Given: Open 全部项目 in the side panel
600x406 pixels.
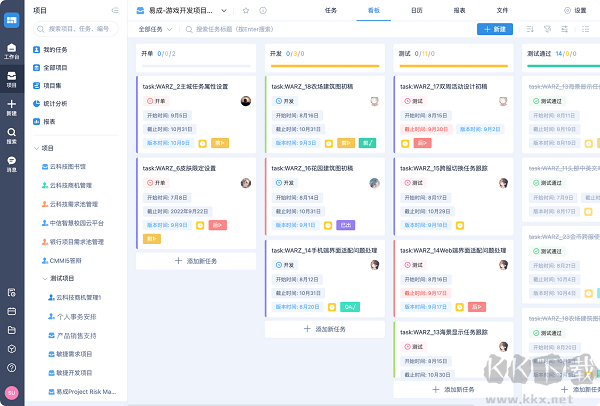Looking at the screenshot, I should click(50, 68).
